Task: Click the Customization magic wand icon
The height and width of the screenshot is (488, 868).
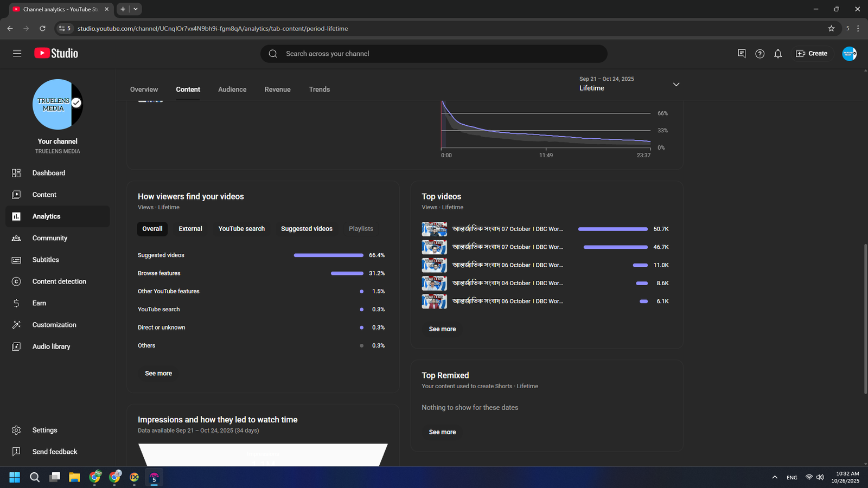Action: tap(16, 325)
